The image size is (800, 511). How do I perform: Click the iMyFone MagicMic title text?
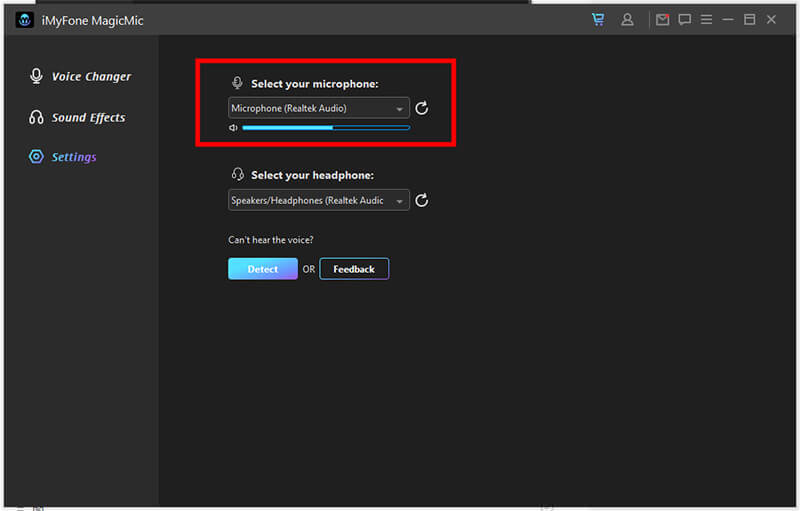(92, 20)
